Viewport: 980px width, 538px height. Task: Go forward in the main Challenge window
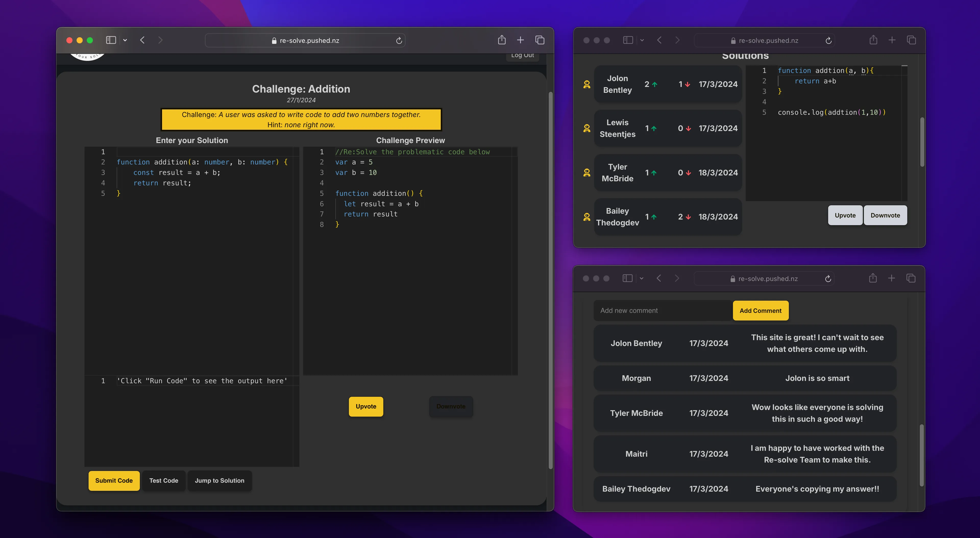coord(160,40)
